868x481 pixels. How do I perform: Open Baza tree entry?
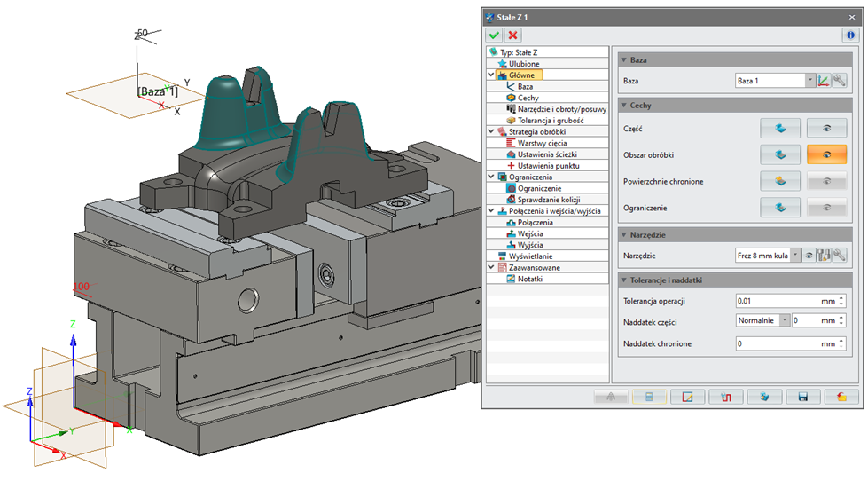[526, 86]
